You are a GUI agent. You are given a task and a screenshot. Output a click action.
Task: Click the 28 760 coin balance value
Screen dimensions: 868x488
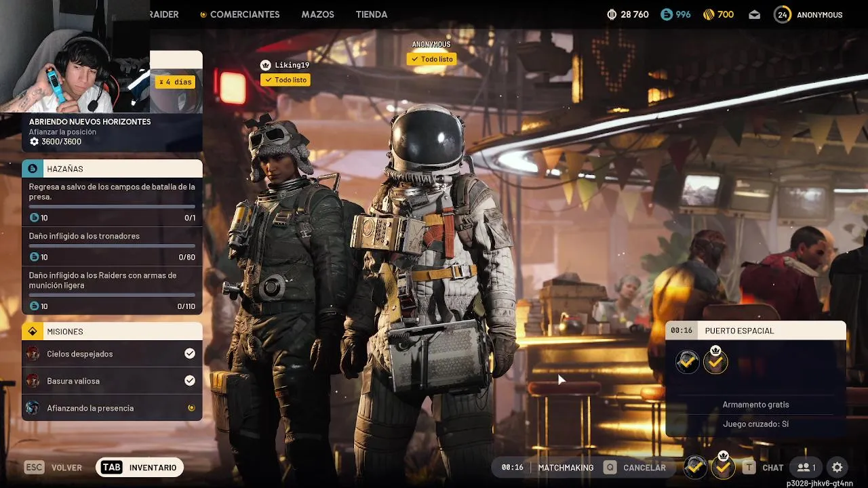coord(635,15)
